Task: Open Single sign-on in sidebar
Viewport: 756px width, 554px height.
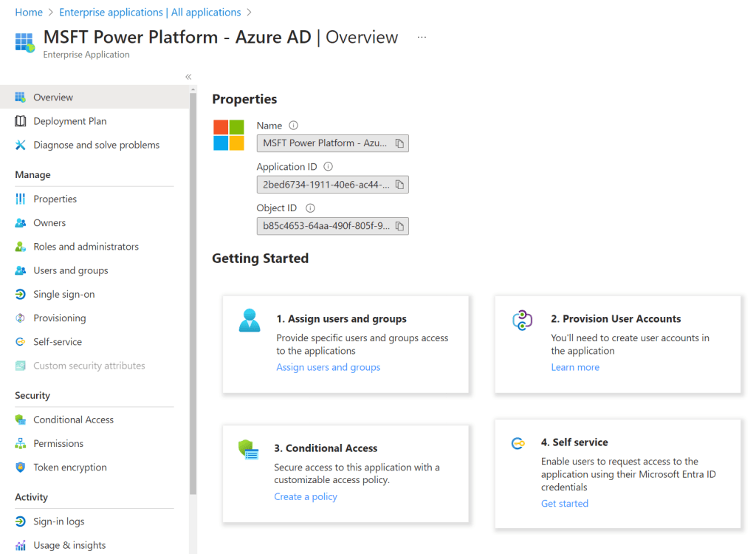Action: point(63,294)
